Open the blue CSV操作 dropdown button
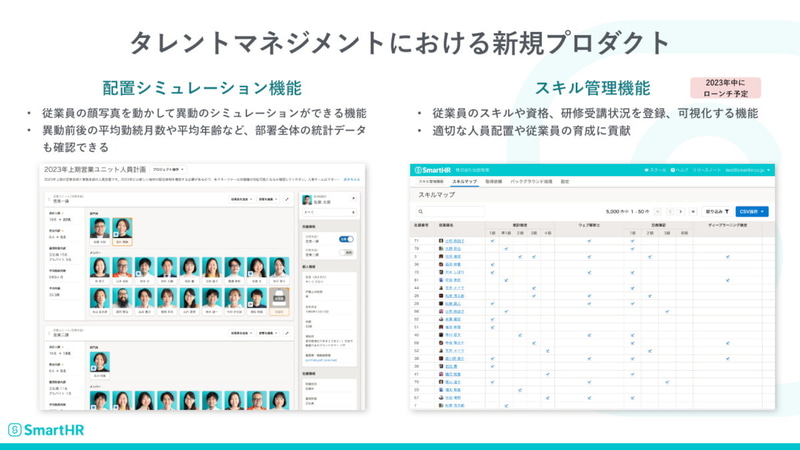This screenshot has height=450, width=800. pyautogui.click(x=752, y=211)
